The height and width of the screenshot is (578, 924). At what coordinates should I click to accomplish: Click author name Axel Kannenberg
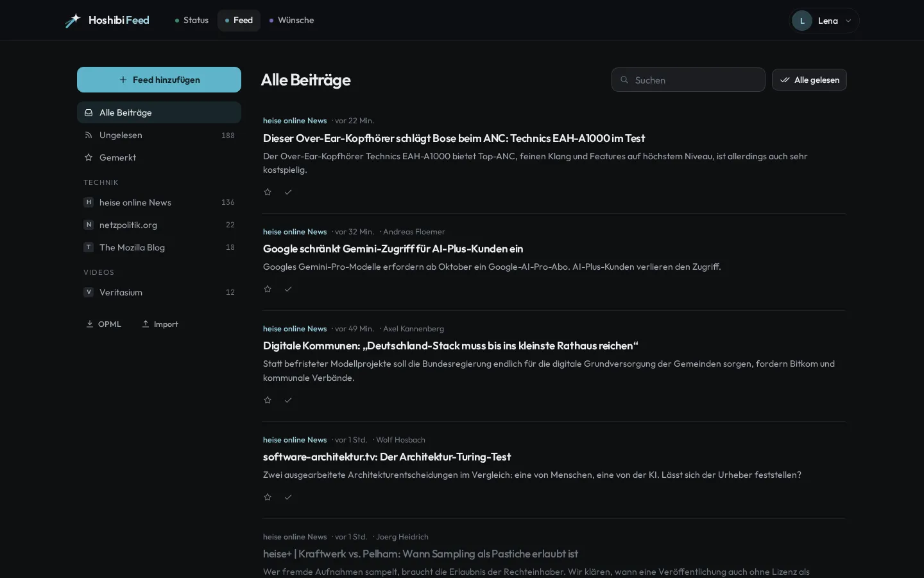pyautogui.click(x=413, y=329)
